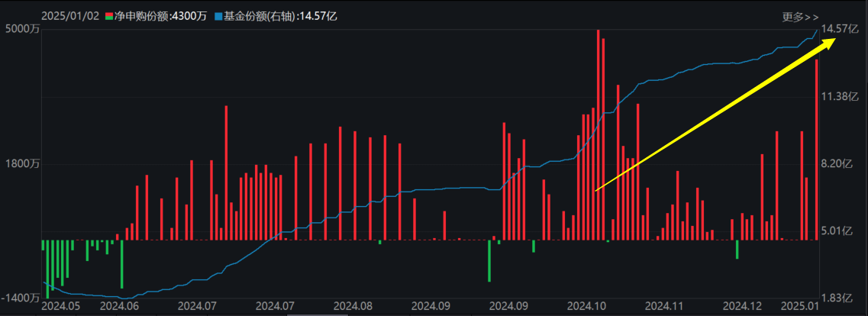Click the blue 基金份额 legend swatch

coord(218,16)
